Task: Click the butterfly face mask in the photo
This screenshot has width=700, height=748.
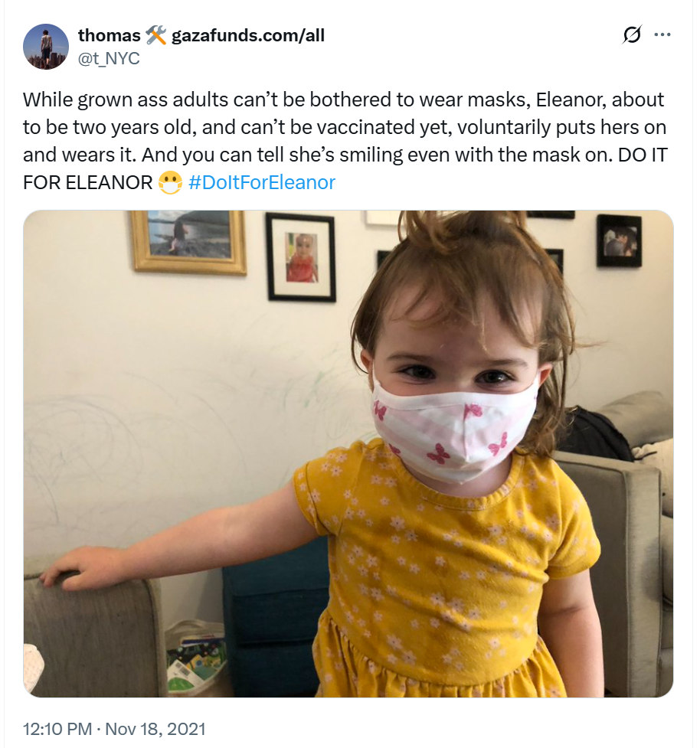Action: (x=452, y=433)
